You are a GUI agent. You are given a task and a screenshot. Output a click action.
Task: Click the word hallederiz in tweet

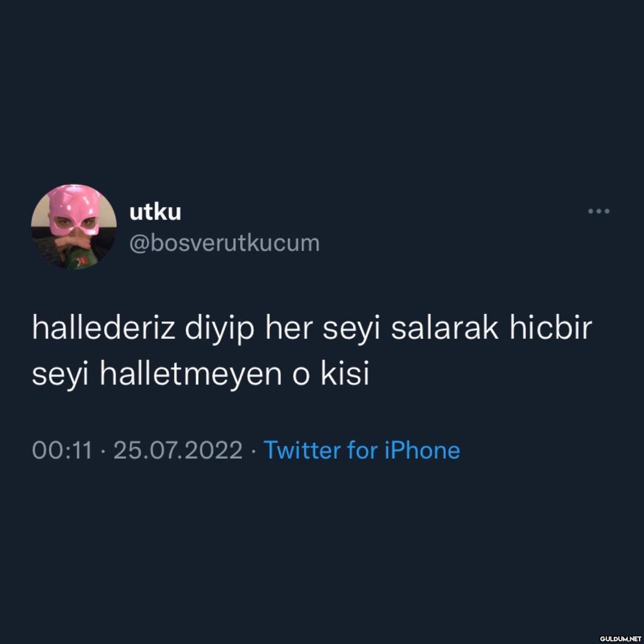click(104, 328)
